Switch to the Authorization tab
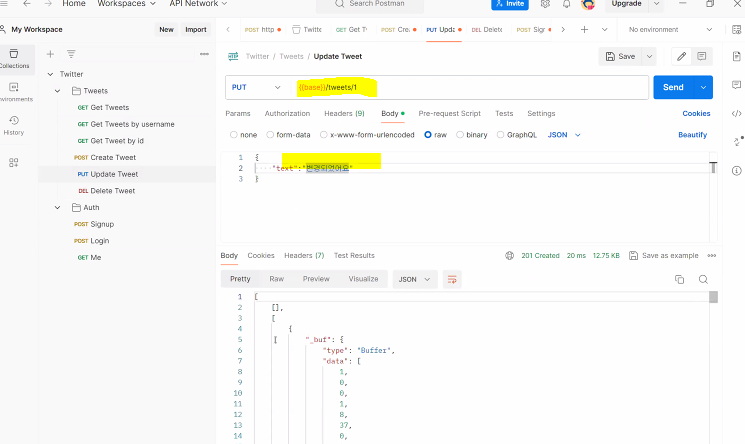The width and height of the screenshot is (745, 444). click(287, 114)
